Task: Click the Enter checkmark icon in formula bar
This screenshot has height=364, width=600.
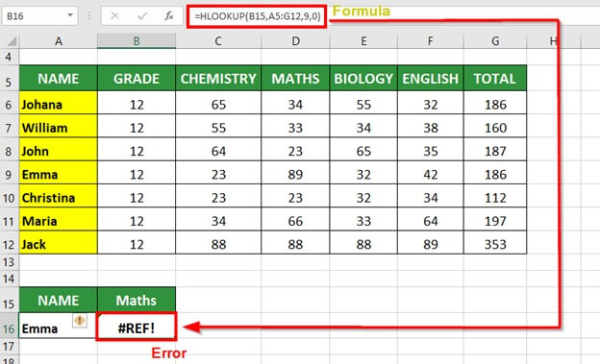Action: coord(142,16)
